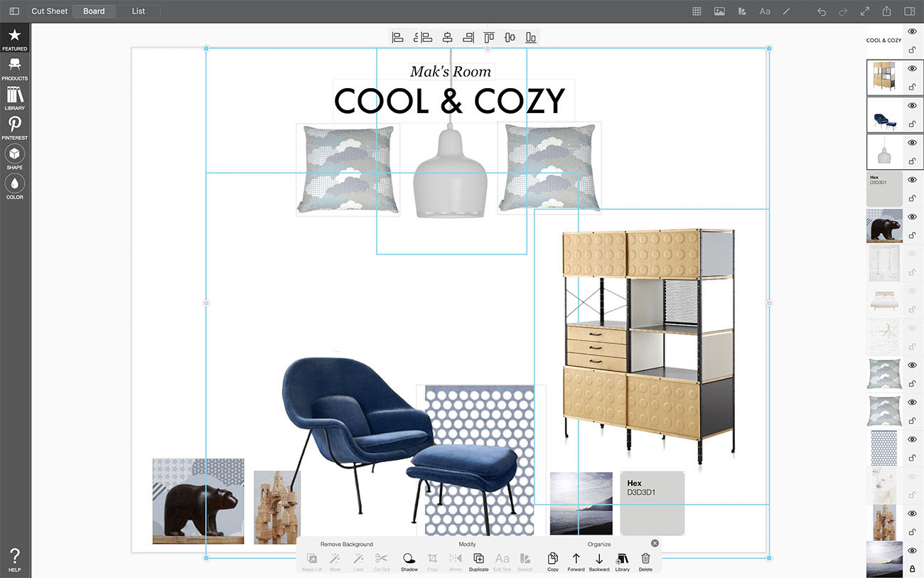Select the Hex D3D3D1 swatch on the board

point(652,503)
